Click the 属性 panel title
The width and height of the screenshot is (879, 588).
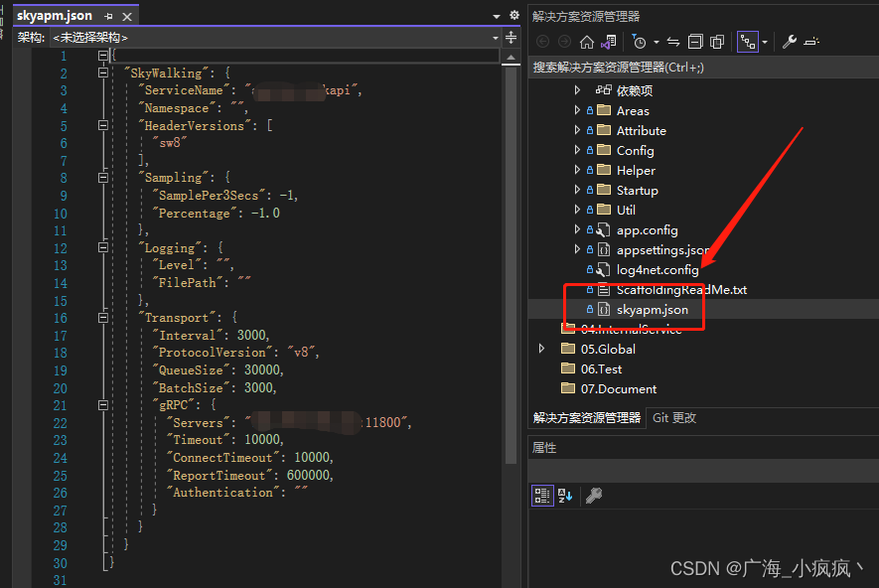pos(543,448)
